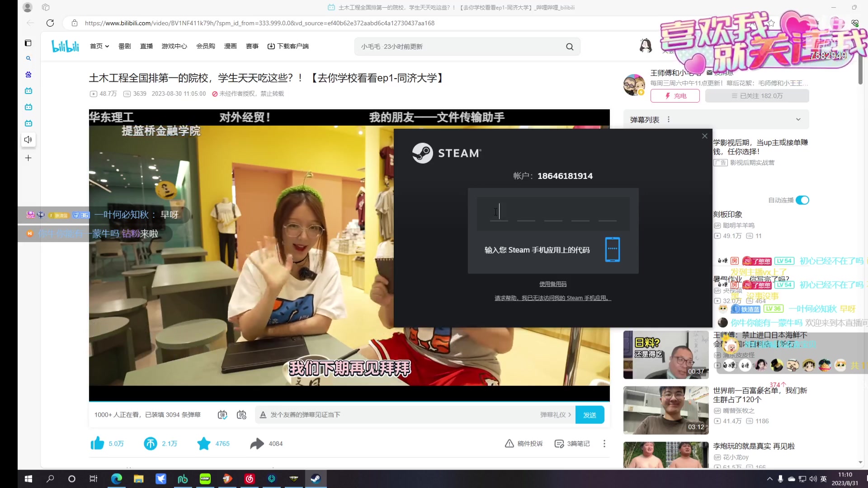Click the site info lock icon

pyautogui.click(x=75, y=23)
